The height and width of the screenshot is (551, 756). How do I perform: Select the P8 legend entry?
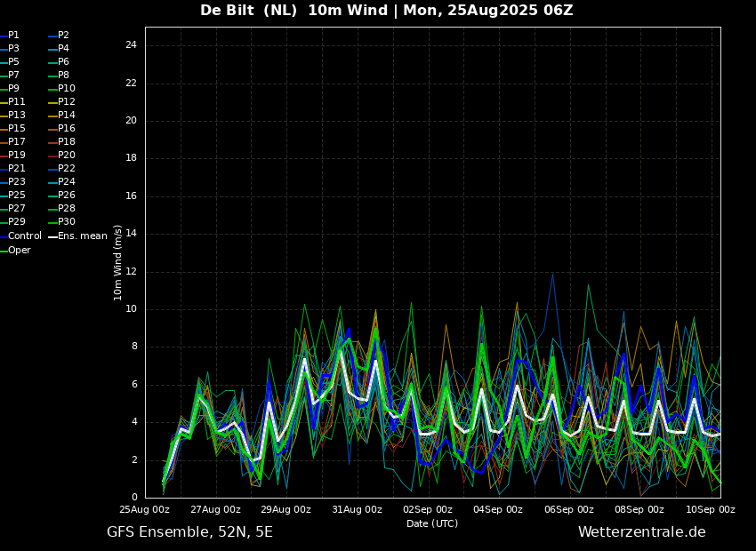(x=63, y=76)
